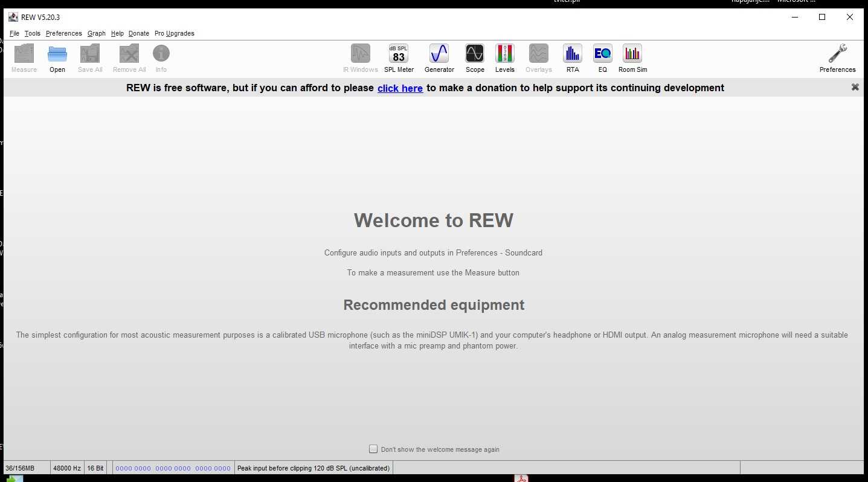The image size is (868, 482).
Task: Launch the signal Generator
Action: (439, 59)
